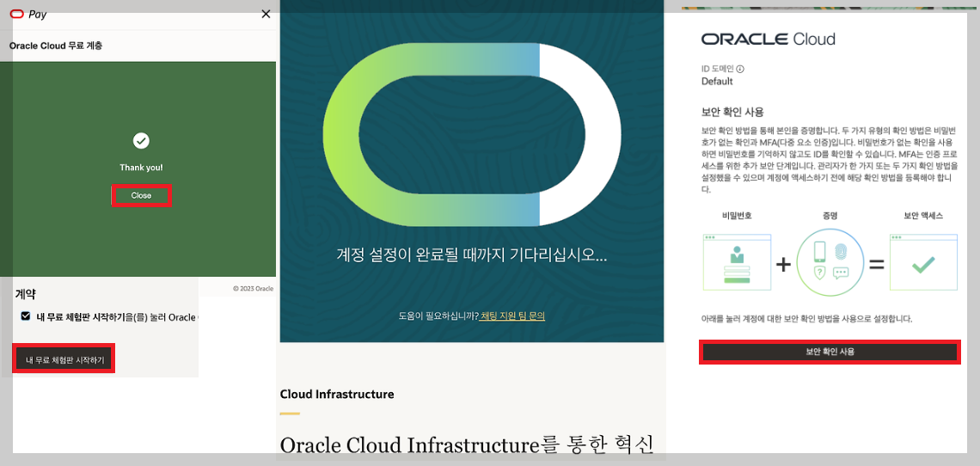
Task: Click the 'Oracle Cloud 무료 계층' heading
Action: coord(56,46)
